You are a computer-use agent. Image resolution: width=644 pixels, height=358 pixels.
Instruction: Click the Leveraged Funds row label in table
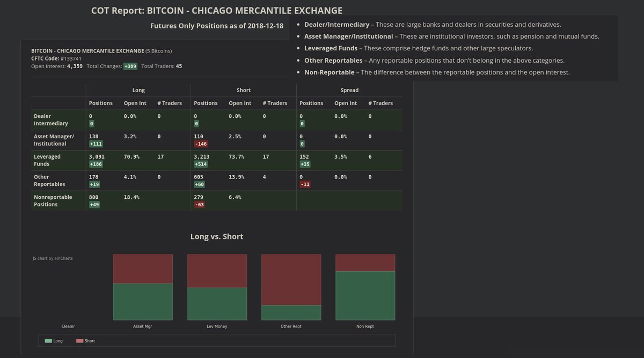(x=47, y=160)
